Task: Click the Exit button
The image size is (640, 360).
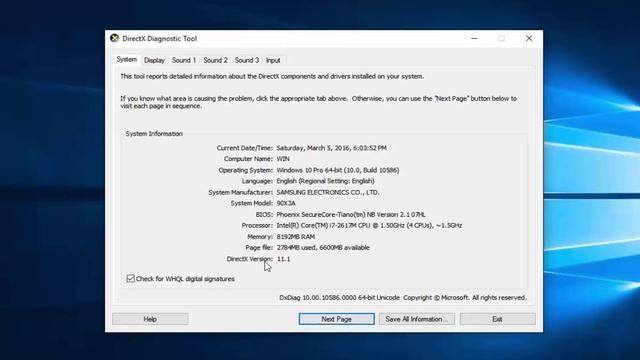Action: click(498, 319)
